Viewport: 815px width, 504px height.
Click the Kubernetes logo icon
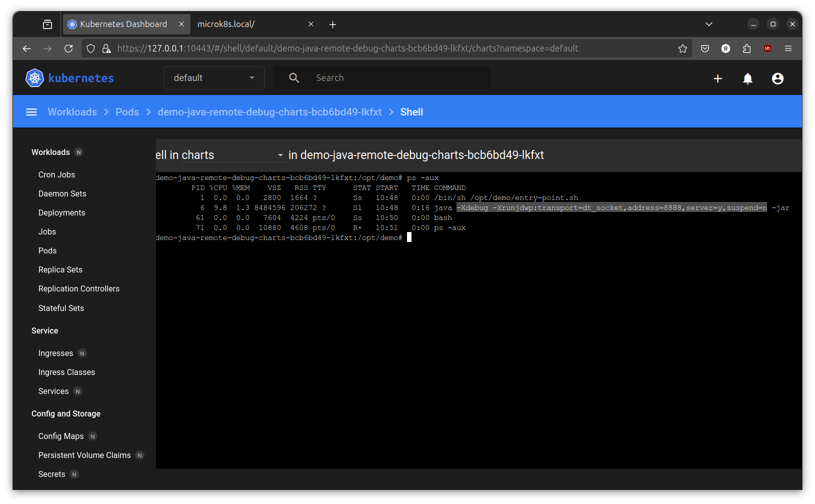(x=34, y=78)
